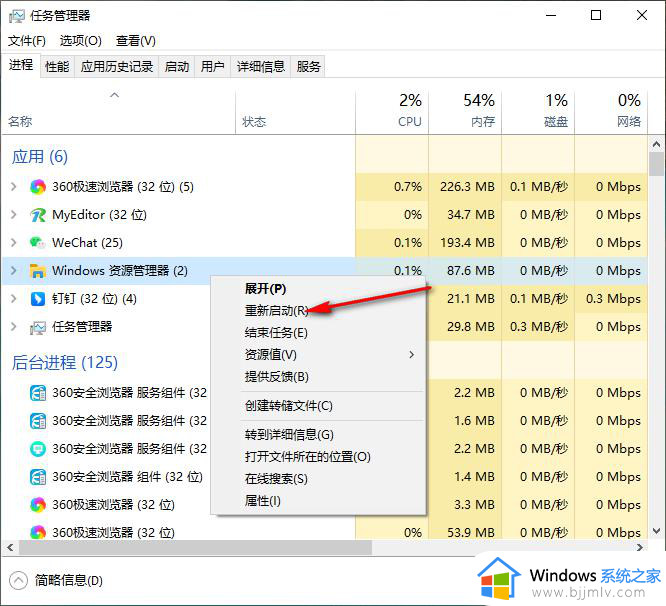The height and width of the screenshot is (606, 666).
Task: Select the 360安全浏览器 组件 (32 位) row name
Action: pyautogui.click(x=127, y=477)
